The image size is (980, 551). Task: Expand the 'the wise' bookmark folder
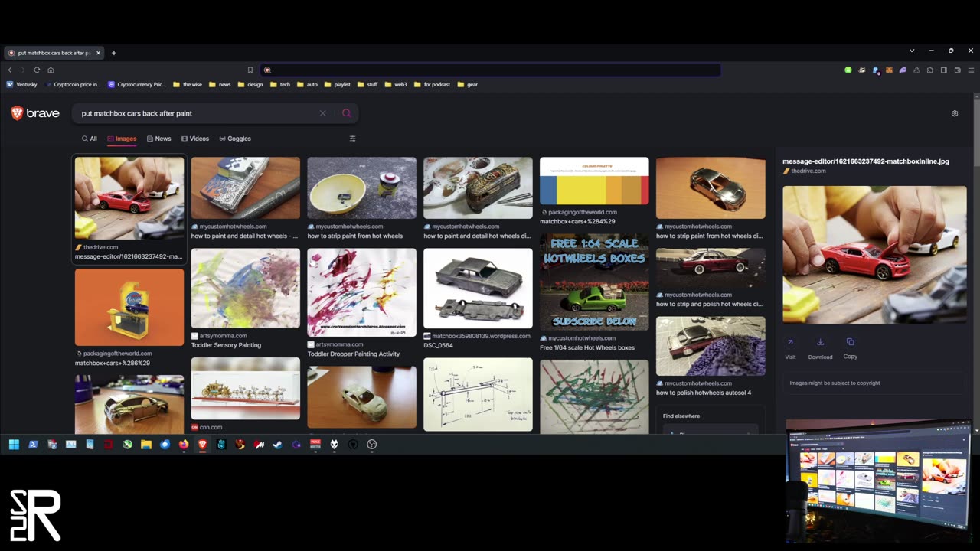click(x=188, y=84)
